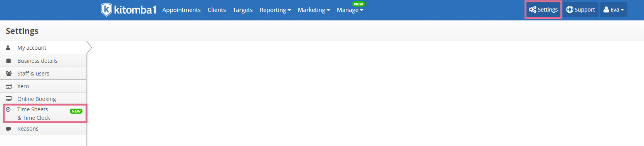644x146 pixels.
Task: Expand the Reporting dropdown menu
Action: click(275, 10)
